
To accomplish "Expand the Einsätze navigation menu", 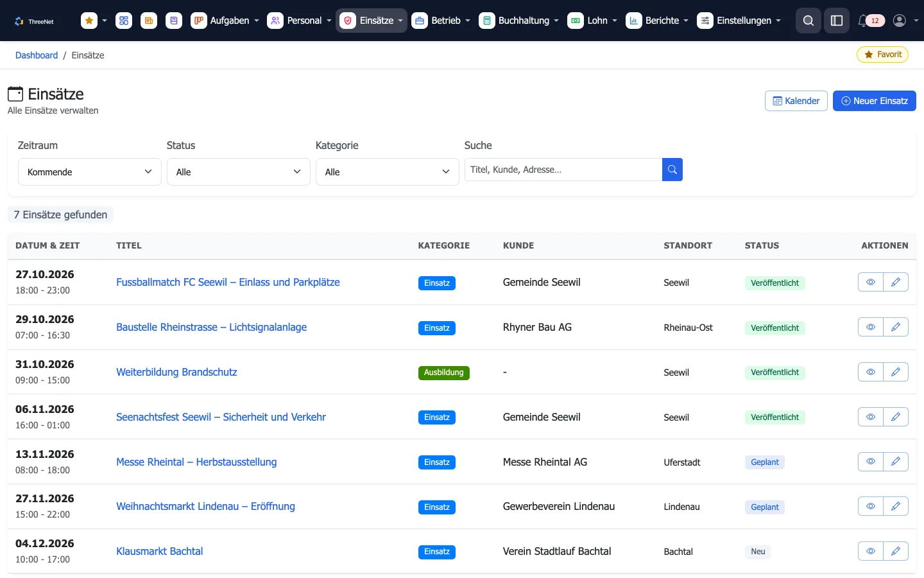I will [x=372, y=21].
